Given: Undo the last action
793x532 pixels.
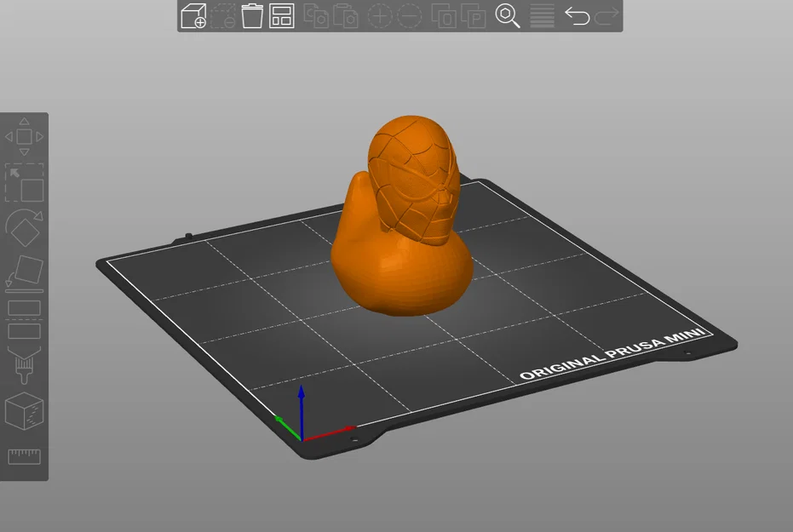Looking at the screenshot, I should [x=577, y=15].
